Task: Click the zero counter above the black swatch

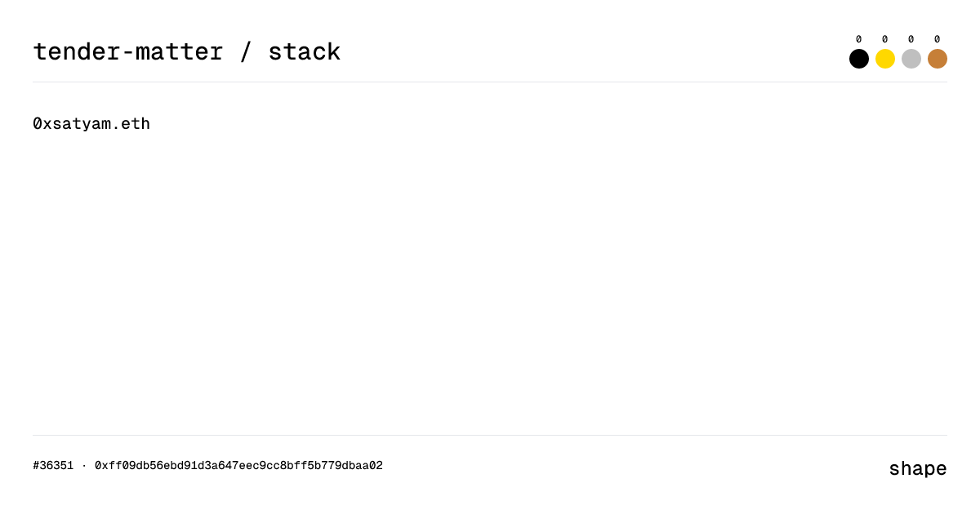Action: (859, 38)
